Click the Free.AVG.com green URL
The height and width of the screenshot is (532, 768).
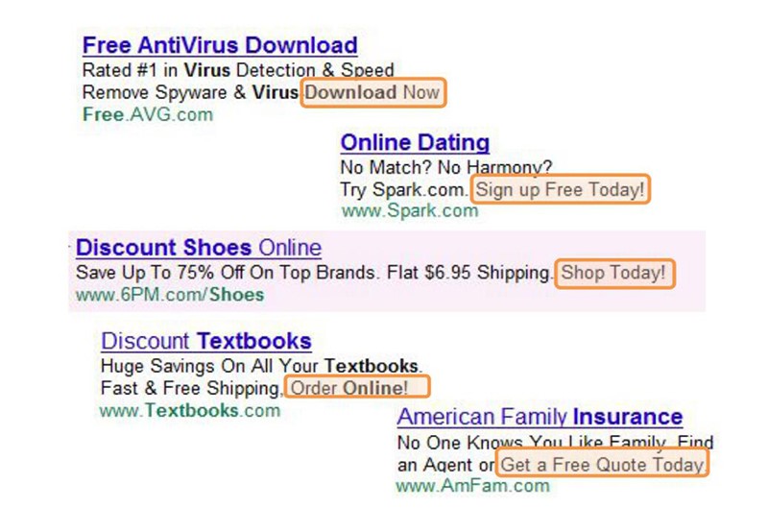147,114
